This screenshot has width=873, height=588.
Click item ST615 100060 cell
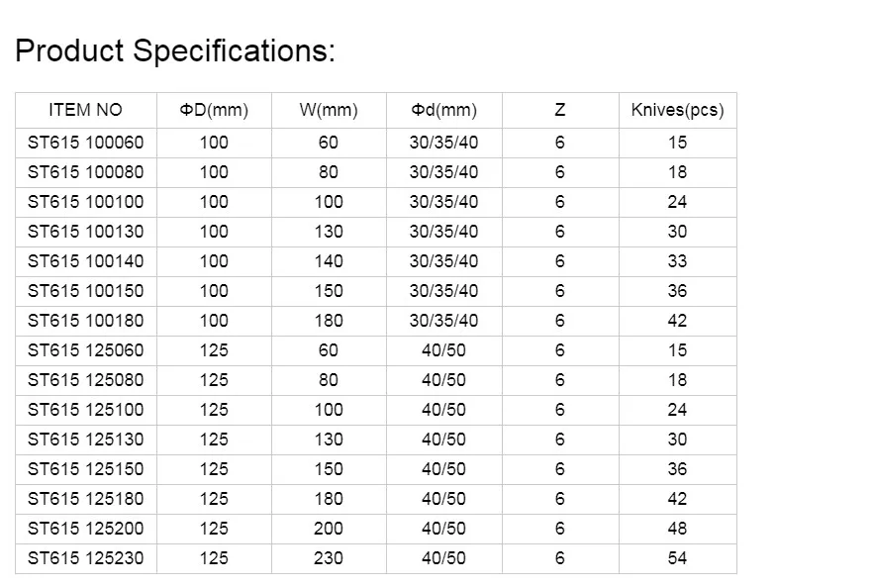pyautogui.click(x=86, y=143)
